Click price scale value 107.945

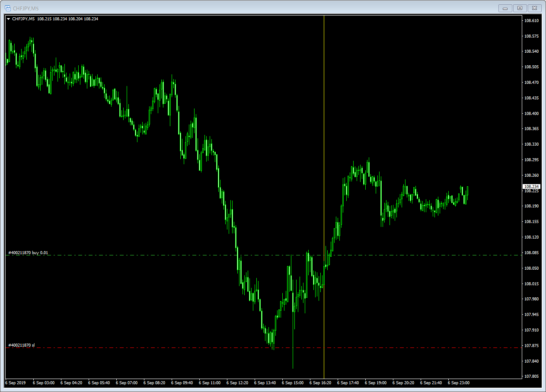[531, 315]
